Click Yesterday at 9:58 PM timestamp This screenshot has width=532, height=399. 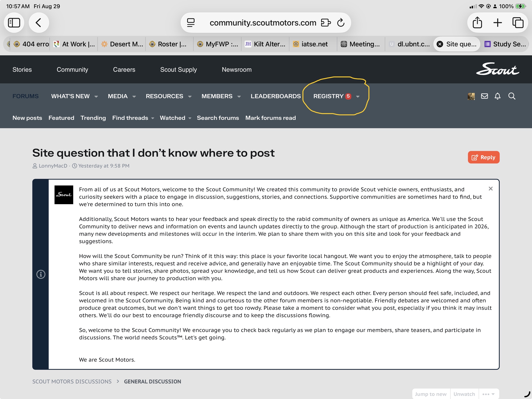tap(104, 166)
